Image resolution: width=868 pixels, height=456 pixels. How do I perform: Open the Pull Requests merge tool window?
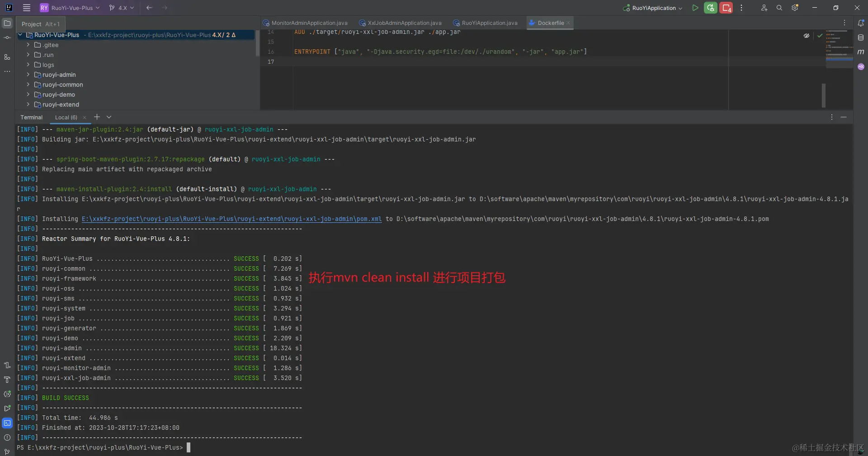[7, 365]
